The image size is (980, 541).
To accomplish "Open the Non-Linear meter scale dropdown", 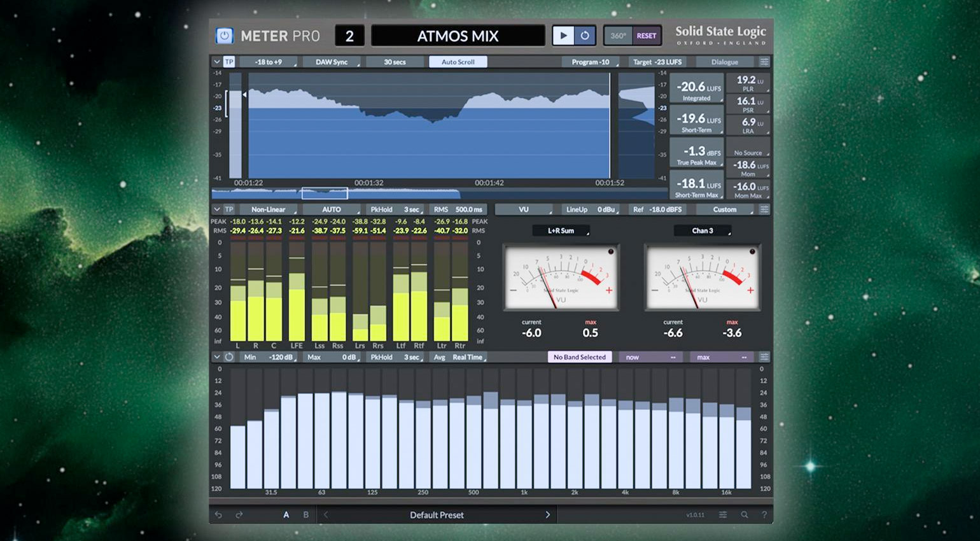I will 267,209.
